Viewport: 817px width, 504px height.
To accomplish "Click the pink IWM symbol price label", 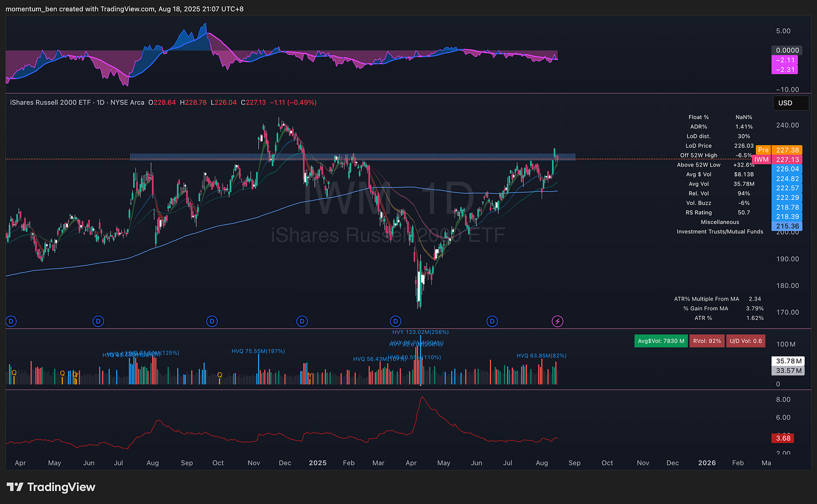I will 761,160.
